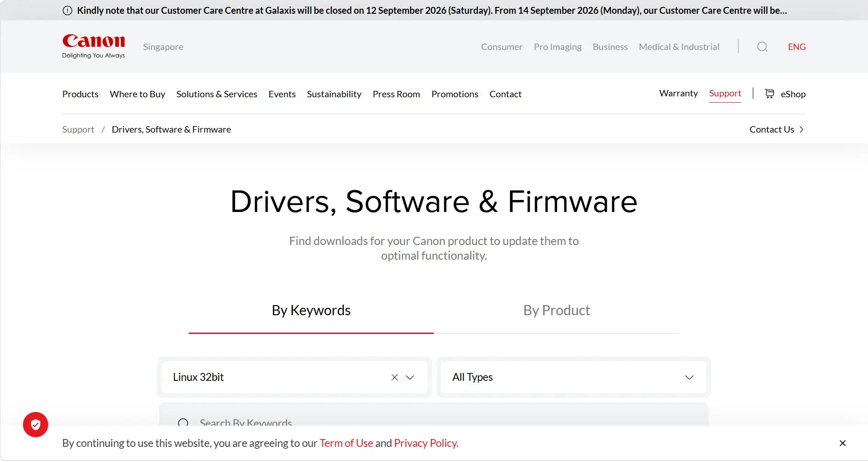
Task: Click the Contact Us chevron arrow
Action: (801, 129)
